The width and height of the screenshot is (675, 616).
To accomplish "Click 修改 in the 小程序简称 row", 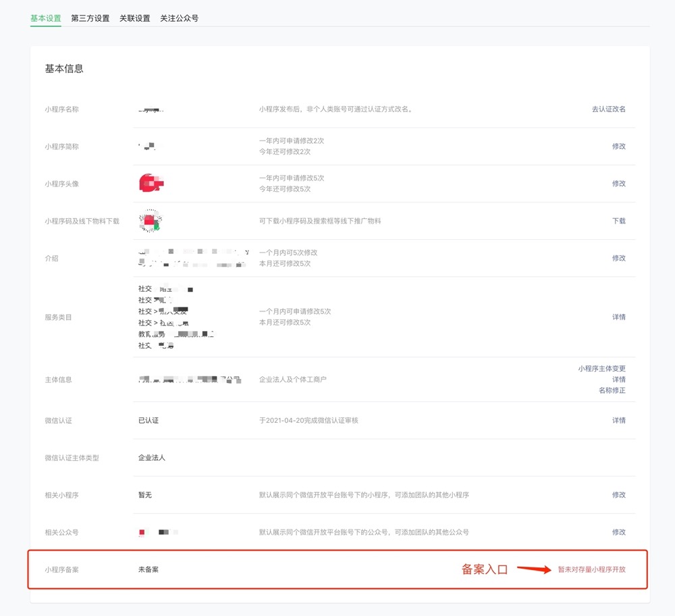I will (x=618, y=147).
